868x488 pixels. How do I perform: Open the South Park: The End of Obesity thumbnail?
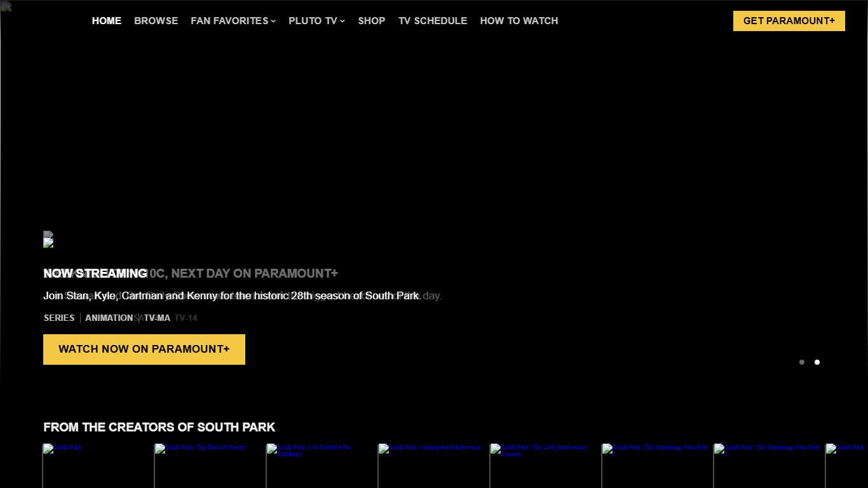pyautogui.click(x=210, y=466)
